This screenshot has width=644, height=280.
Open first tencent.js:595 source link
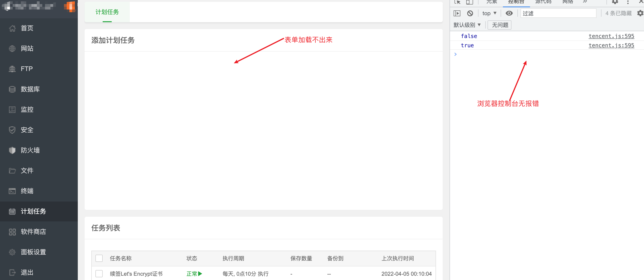coord(611,36)
